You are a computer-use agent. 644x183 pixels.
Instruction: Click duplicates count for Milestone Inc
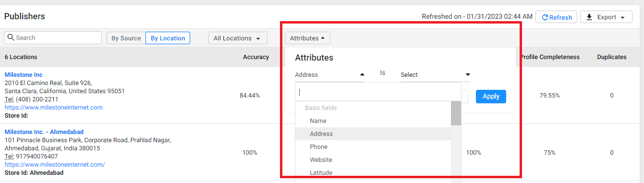(612, 96)
